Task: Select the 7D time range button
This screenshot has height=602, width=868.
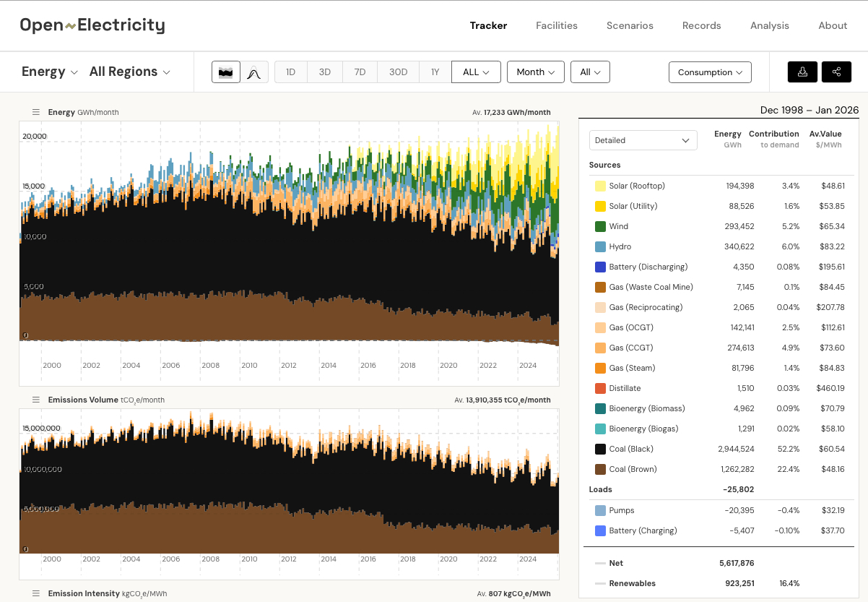Action: tap(360, 72)
